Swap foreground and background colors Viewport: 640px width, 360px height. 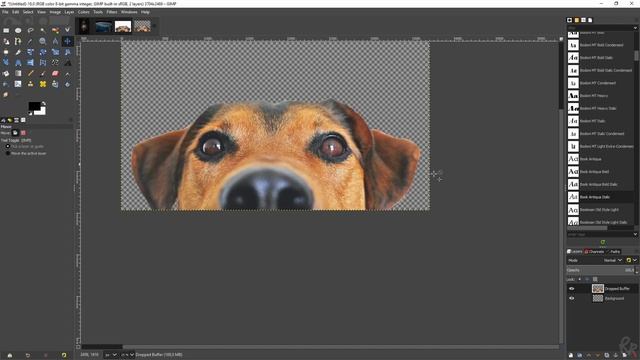tap(44, 103)
